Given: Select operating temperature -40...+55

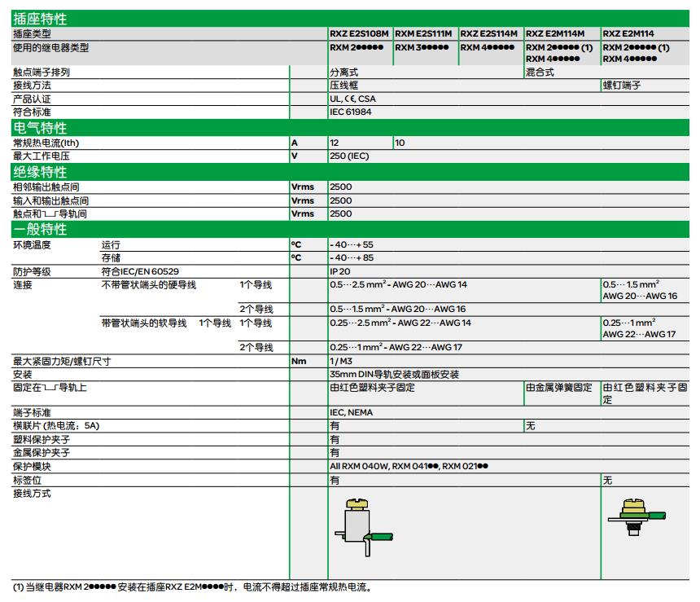Looking at the screenshot, I should click(x=352, y=244).
